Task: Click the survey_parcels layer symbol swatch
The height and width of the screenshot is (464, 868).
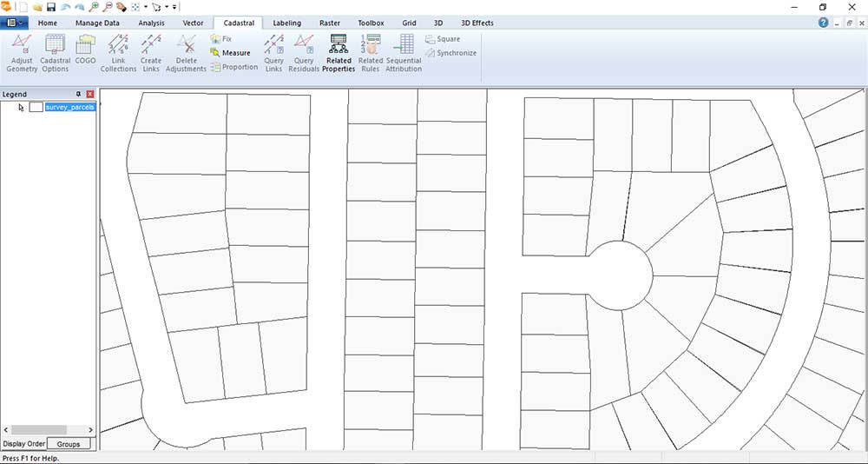Action: coord(36,107)
